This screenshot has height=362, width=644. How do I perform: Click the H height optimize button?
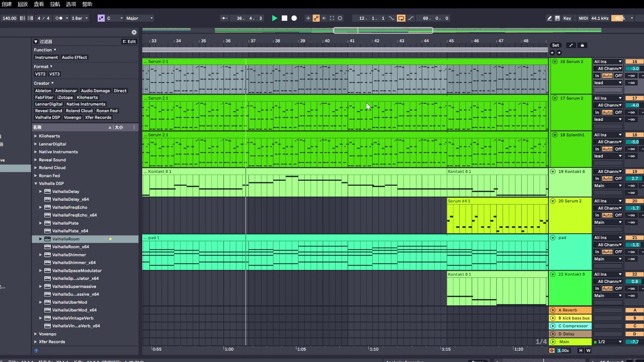(x=581, y=351)
